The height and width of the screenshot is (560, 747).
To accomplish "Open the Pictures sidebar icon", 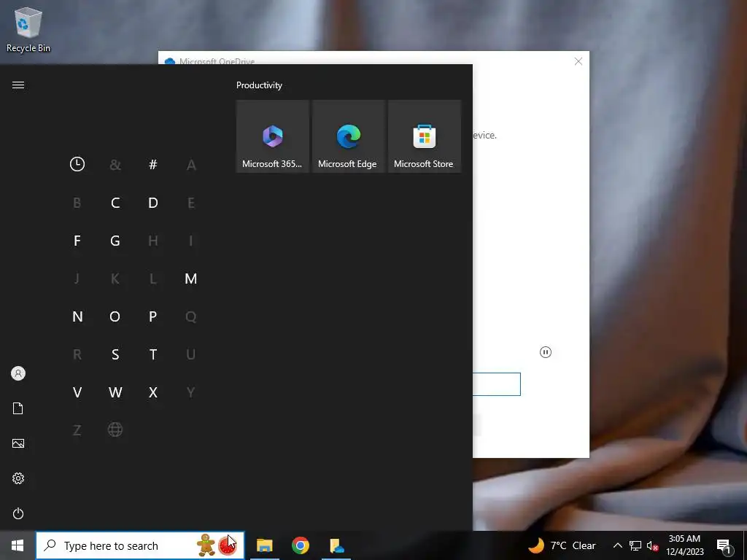I will pyautogui.click(x=18, y=443).
